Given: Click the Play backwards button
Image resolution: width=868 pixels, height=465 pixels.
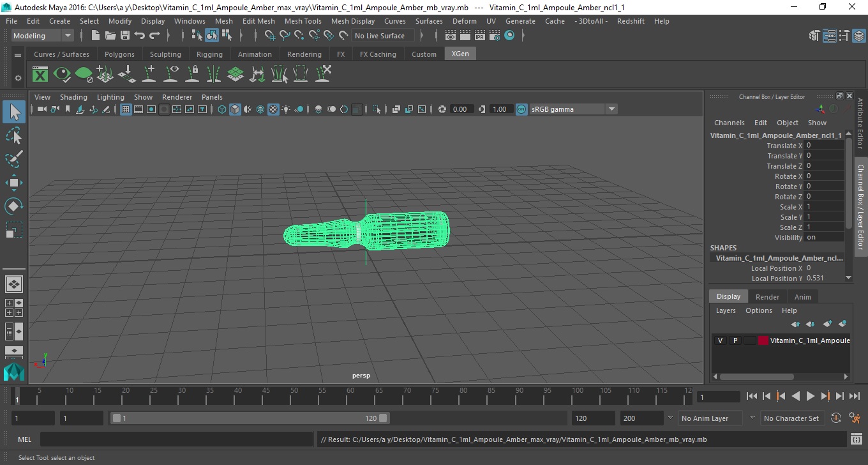Looking at the screenshot, I should [x=796, y=396].
